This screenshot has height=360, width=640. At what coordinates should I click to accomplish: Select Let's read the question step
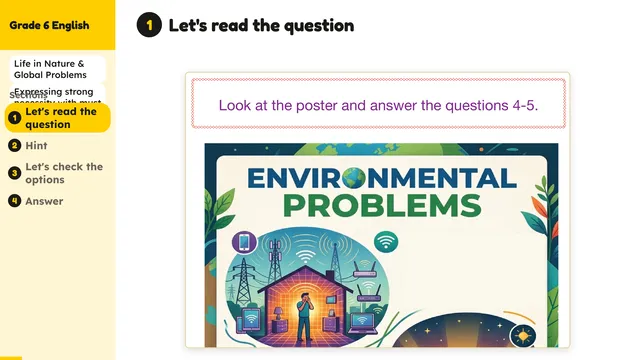[x=58, y=118]
